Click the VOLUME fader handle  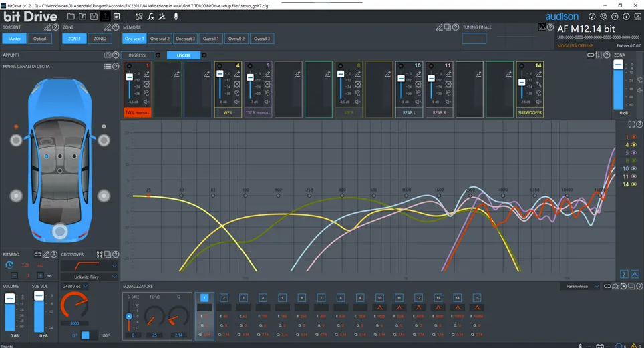pos(9,299)
